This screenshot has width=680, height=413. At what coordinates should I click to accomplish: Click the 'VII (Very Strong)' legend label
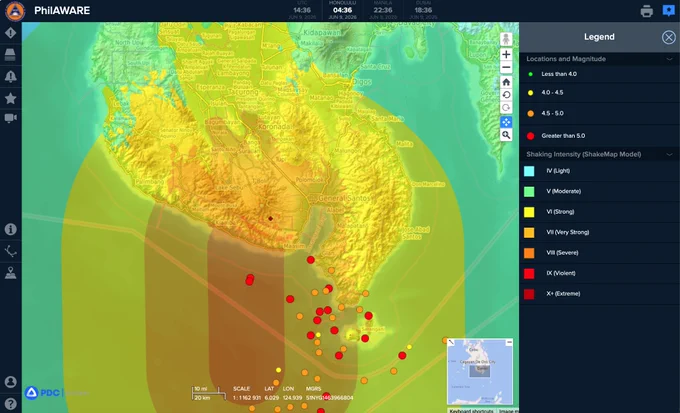click(568, 232)
